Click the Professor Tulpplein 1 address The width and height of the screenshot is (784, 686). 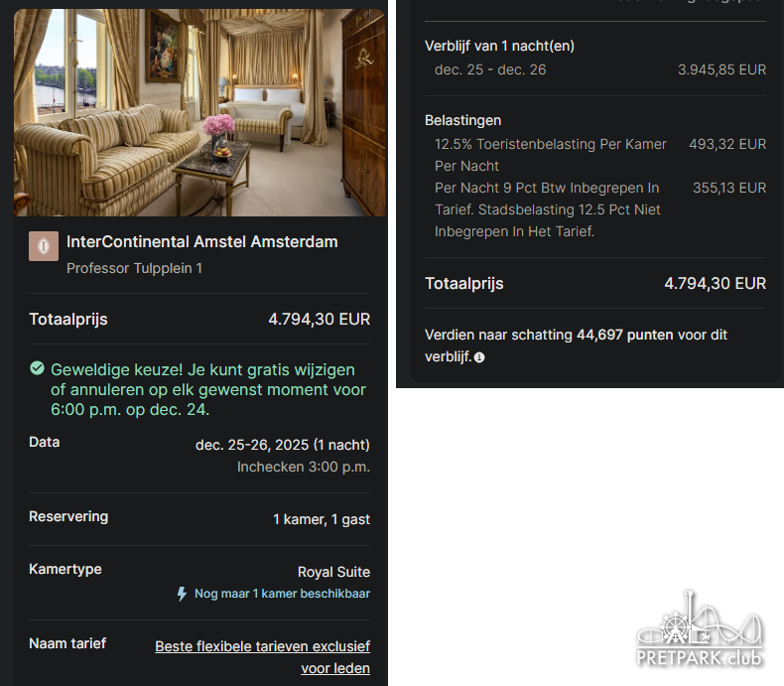pyautogui.click(x=135, y=268)
